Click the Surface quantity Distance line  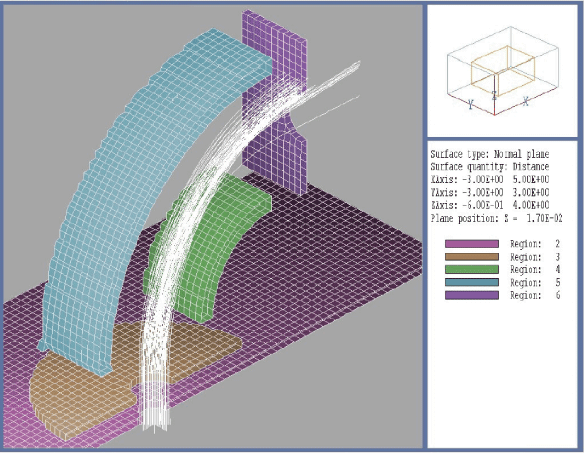pyautogui.click(x=489, y=167)
